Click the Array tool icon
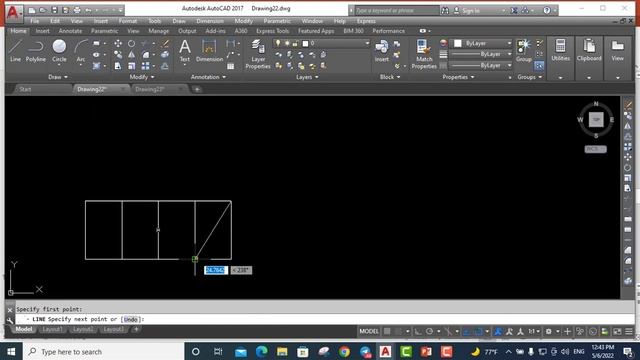The width and height of the screenshot is (640, 360). 145,66
